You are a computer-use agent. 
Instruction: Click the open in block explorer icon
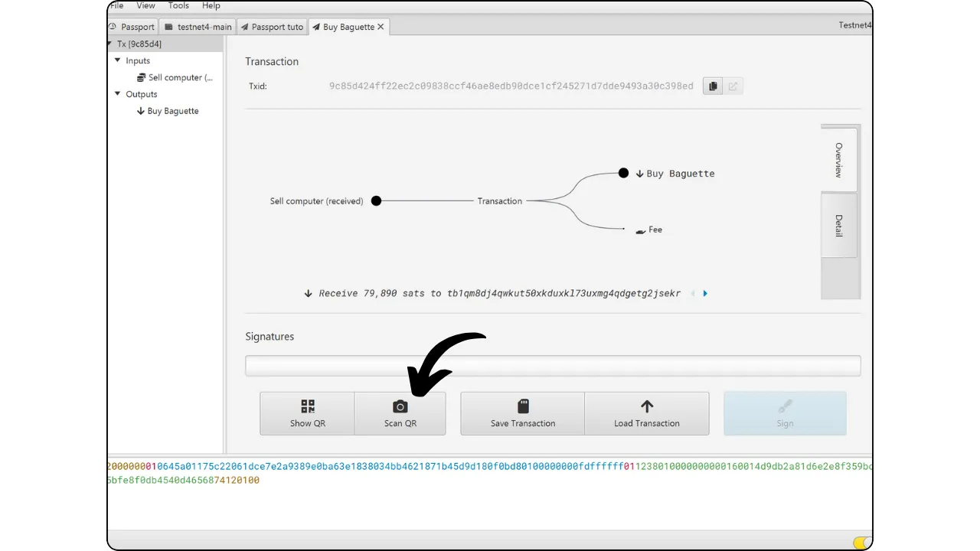(x=733, y=86)
